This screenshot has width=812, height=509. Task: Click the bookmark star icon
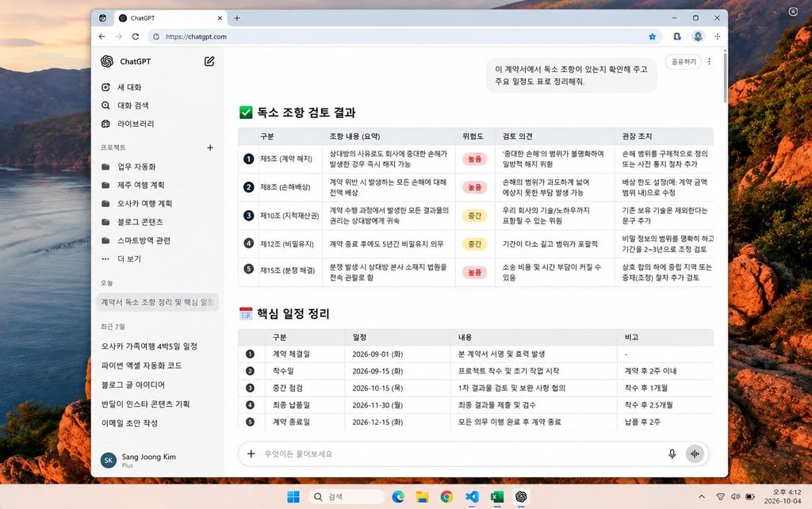(x=653, y=36)
